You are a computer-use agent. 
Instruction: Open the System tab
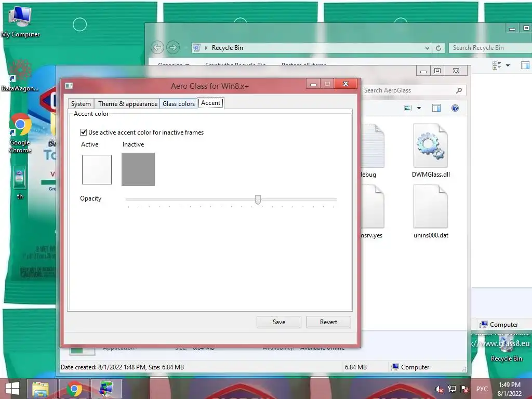click(81, 104)
